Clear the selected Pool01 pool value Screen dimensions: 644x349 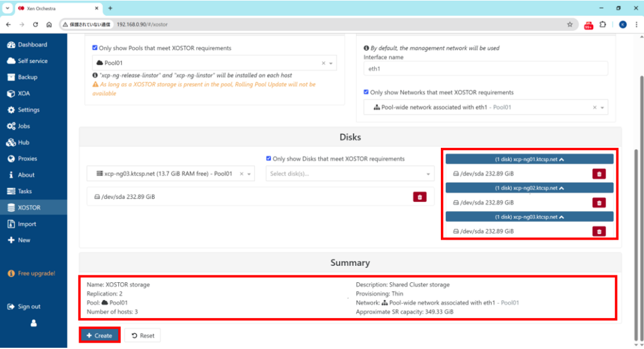click(323, 63)
